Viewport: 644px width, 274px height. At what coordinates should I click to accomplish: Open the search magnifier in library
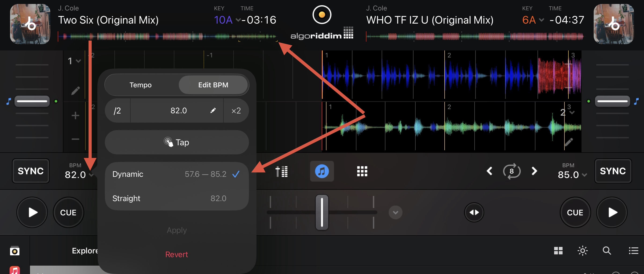click(x=607, y=251)
